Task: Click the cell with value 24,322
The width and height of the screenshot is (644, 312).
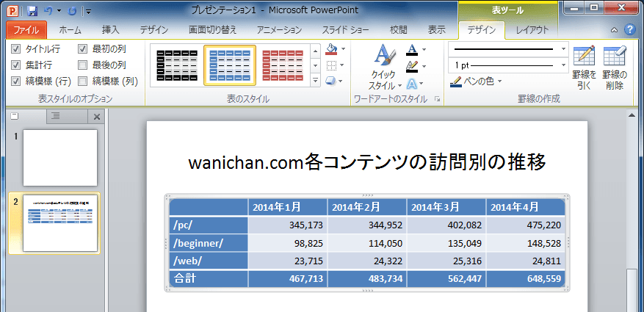Action: click(x=366, y=261)
